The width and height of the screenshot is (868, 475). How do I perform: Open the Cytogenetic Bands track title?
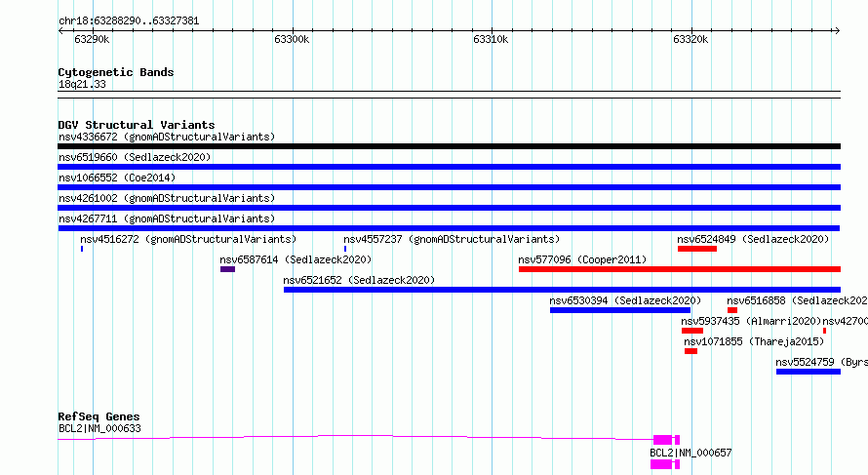[x=116, y=72]
